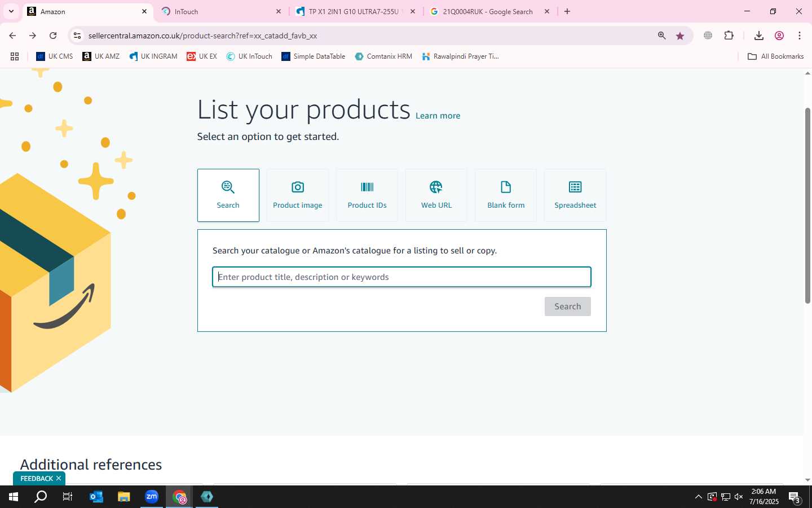Screen dimensions: 812x508
Task: Click the page vertical scrollbar thumb
Action: click(807, 205)
